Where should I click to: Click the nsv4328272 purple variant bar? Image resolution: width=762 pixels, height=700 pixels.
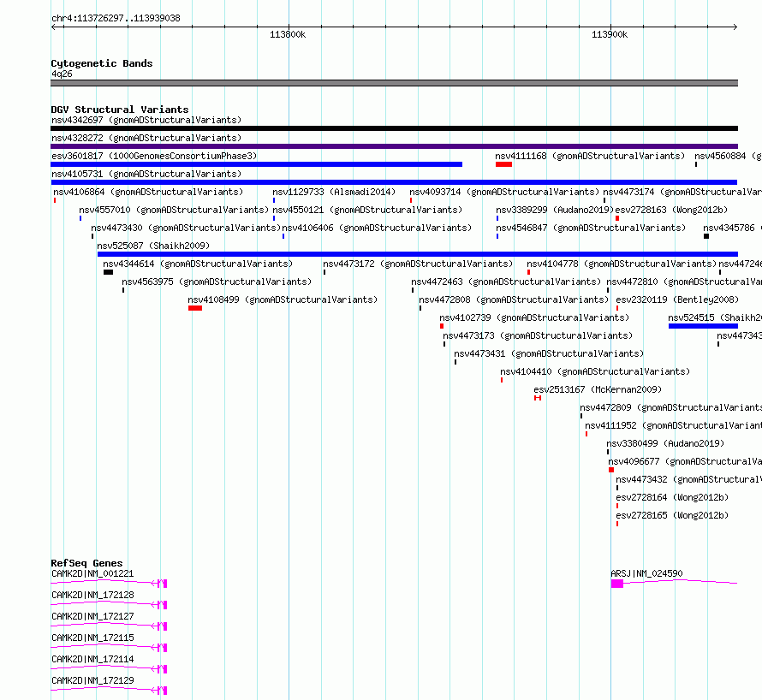point(394,146)
